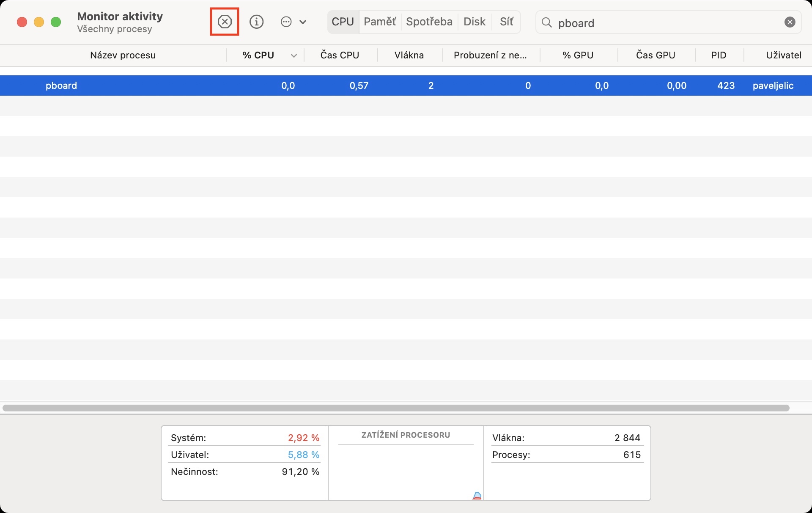Sort by Název procesu column header
Viewport: 812px width, 513px height.
coord(123,55)
